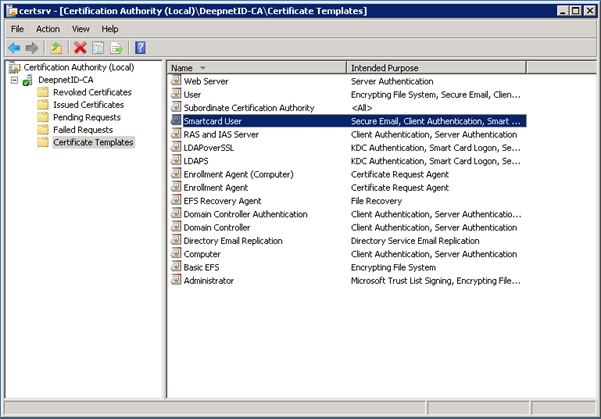The width and height of the screenshot is (601, 419).
Task: Open Help via the toolbar question-mark icon
Action: (140, 47)
